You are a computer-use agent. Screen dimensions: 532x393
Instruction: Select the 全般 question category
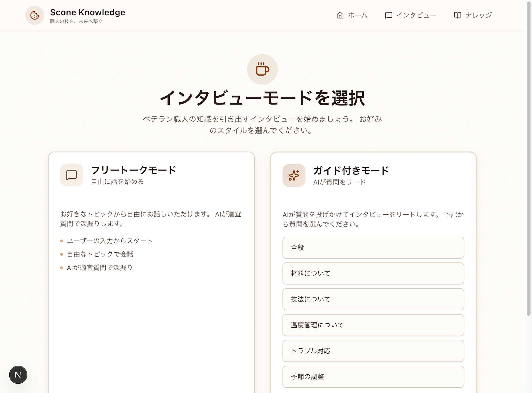coord(373,248)
